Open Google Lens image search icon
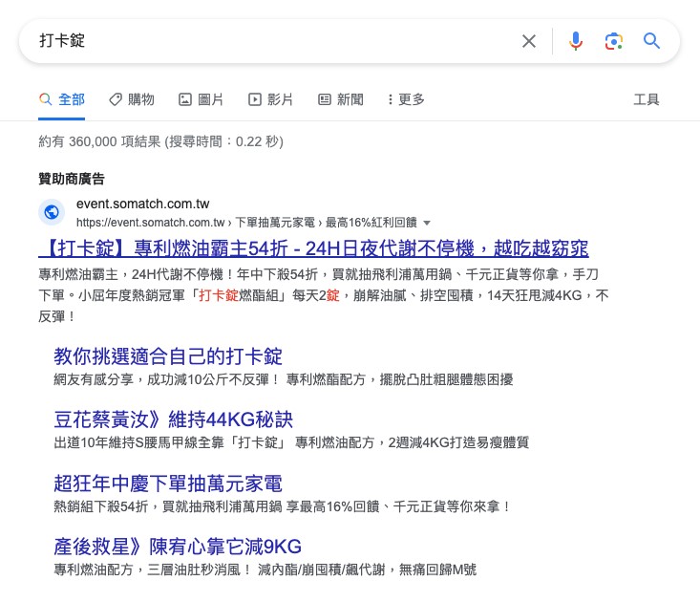The image size is (700, 602). click(613, 41)
